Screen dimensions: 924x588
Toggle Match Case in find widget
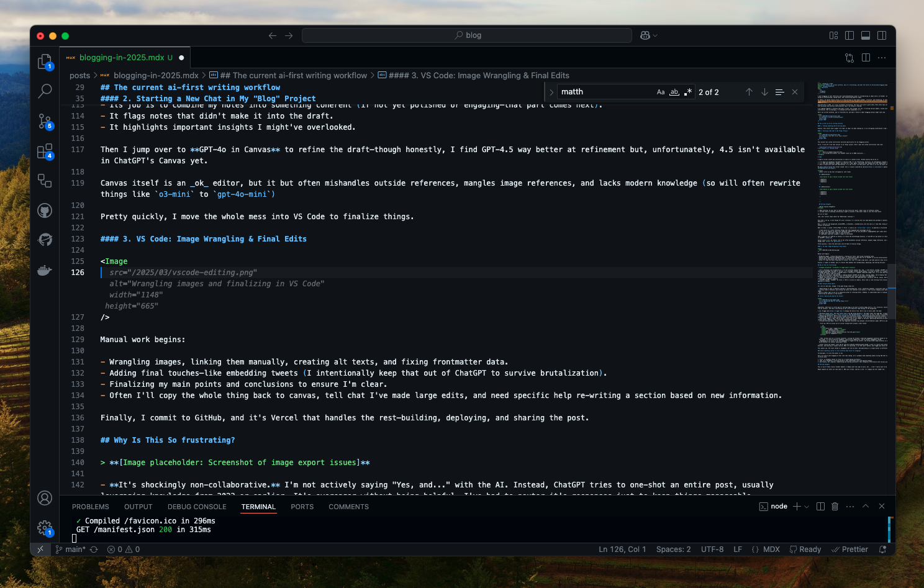(661, 92)
